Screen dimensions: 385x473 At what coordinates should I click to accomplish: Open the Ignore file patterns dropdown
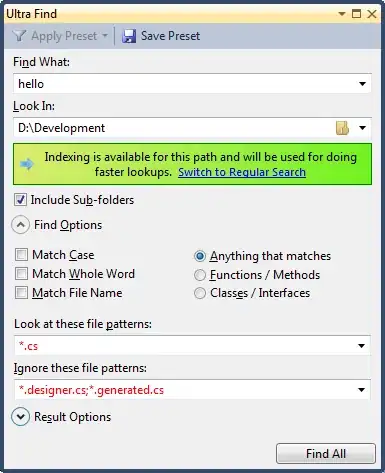(x=361, y=390)
